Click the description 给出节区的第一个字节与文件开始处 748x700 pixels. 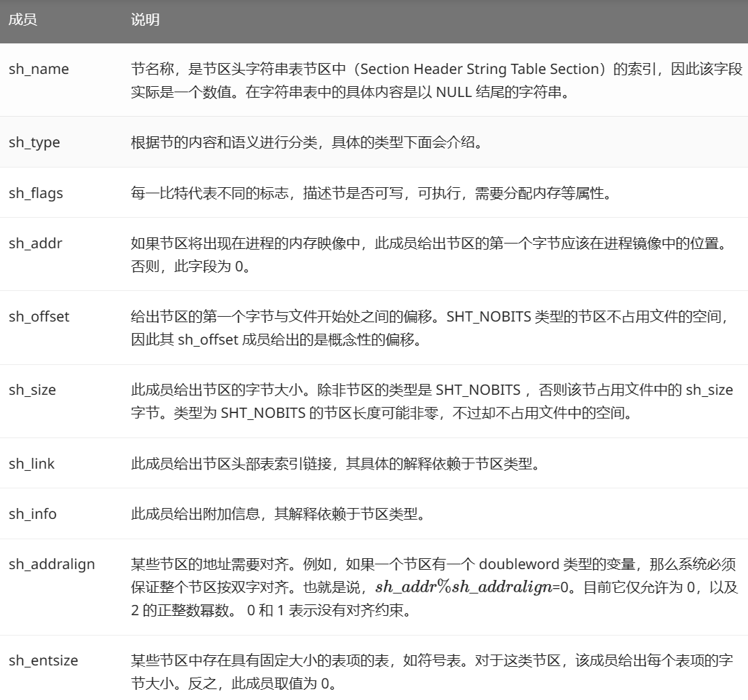pyautogui.click(x=430, y=328)
